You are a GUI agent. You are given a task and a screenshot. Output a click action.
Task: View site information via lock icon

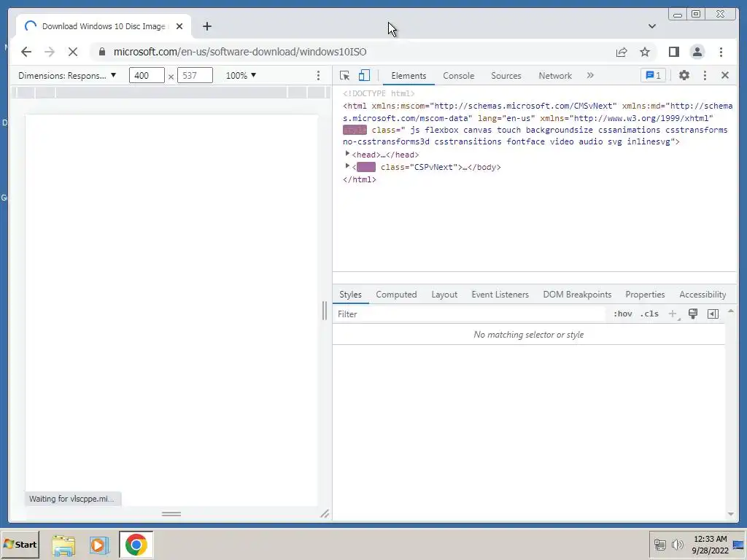coord(102,52)
